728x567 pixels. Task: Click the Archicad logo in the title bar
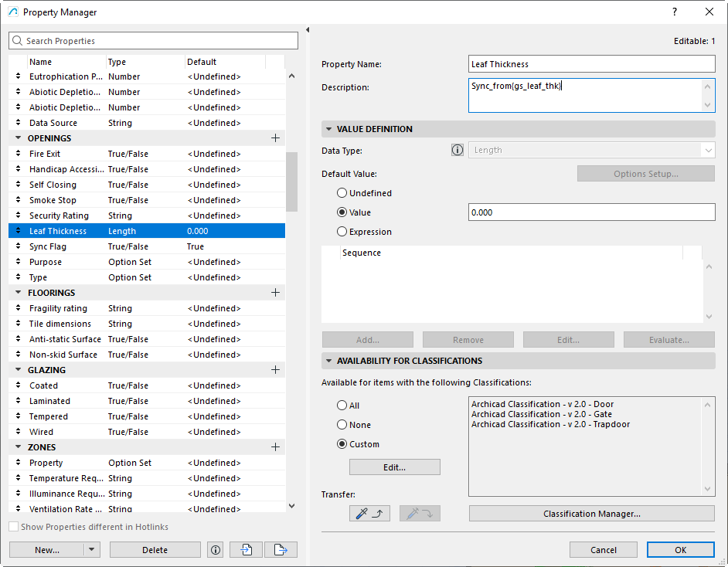[x=13, y=12]
